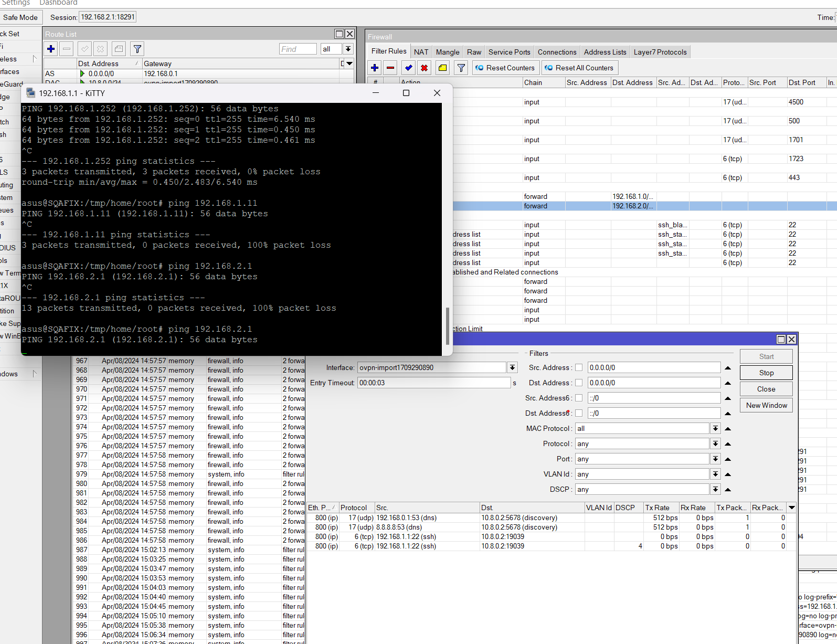Open the VLAN Id dropdown
This screenshot has width=837, height=644.
tap(715, 474)
